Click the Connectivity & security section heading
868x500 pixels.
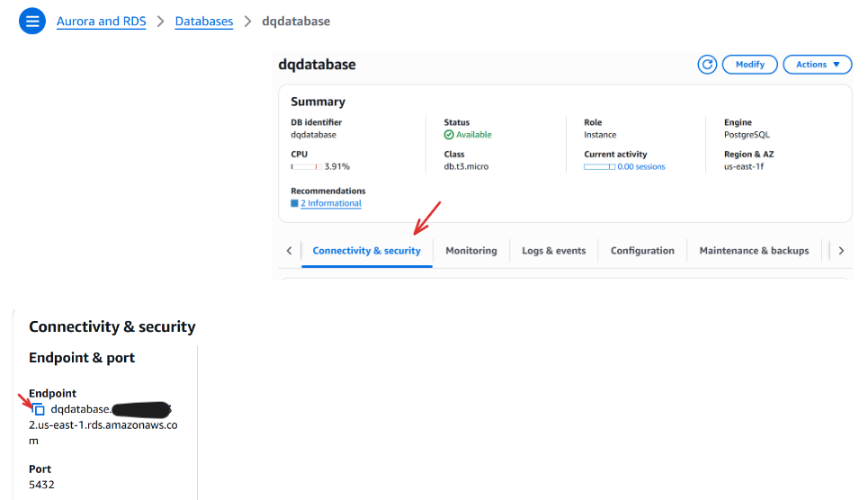pos(112,326)
